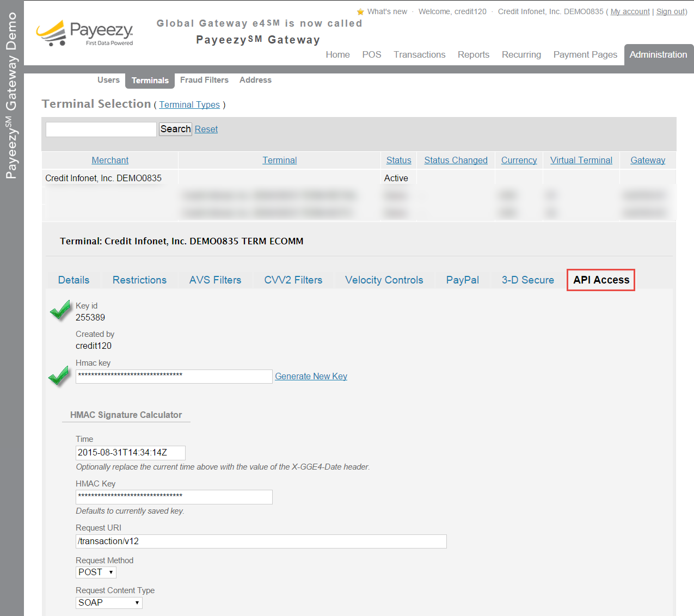Click the Time input field
The width and height of the screenshot is (694, 616).
point(130,453)
